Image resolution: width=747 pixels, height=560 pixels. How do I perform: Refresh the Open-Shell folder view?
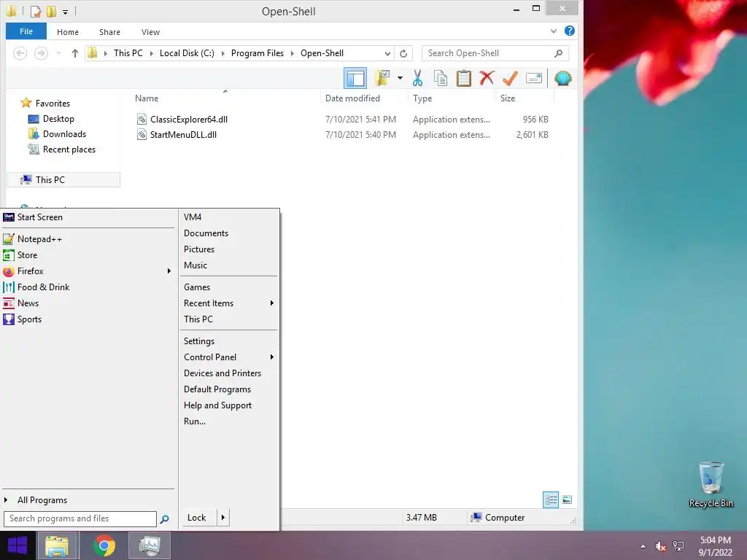pos(403,53)
